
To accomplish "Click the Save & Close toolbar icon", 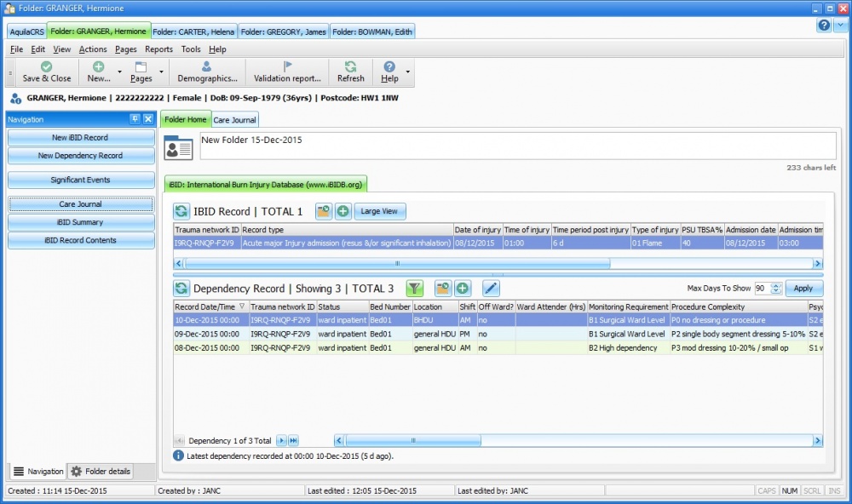I will tap(46, 67).
